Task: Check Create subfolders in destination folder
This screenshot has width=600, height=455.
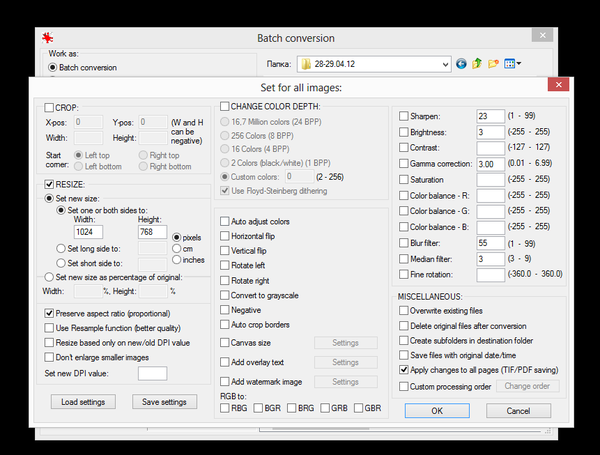Action: tap(404, 340)
